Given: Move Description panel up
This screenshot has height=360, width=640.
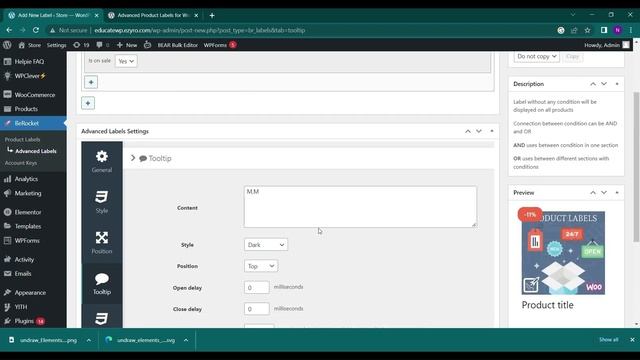Looking at the screenshot, I should (x=593, y=84).
